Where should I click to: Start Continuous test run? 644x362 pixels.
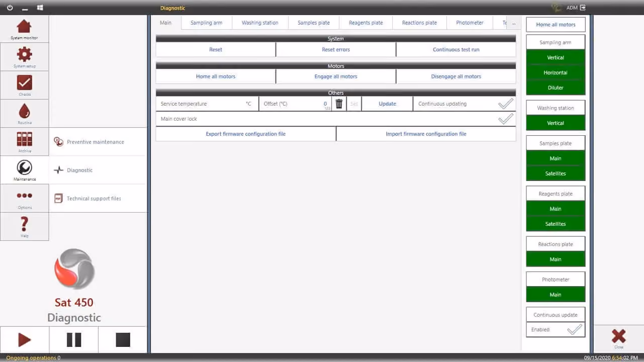click(x=456, y=49)
